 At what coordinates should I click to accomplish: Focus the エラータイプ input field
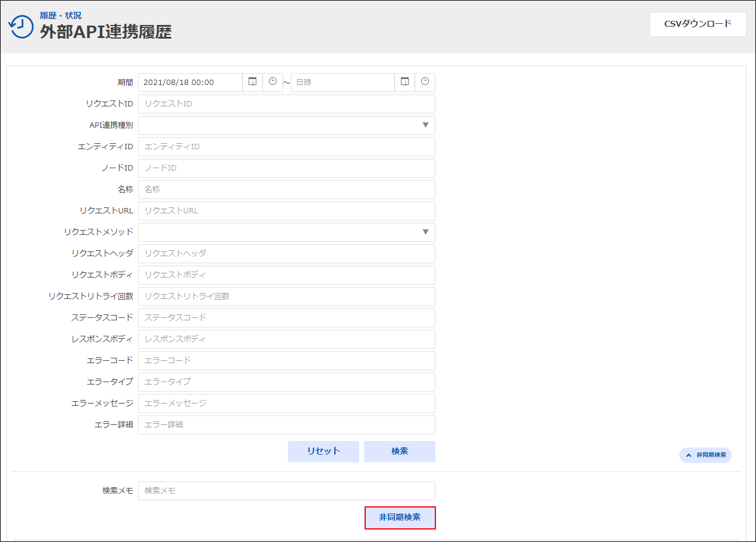coord(287,382)
